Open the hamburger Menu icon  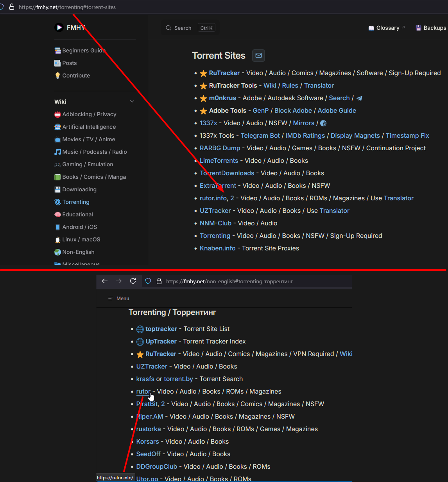pos(110,299)
